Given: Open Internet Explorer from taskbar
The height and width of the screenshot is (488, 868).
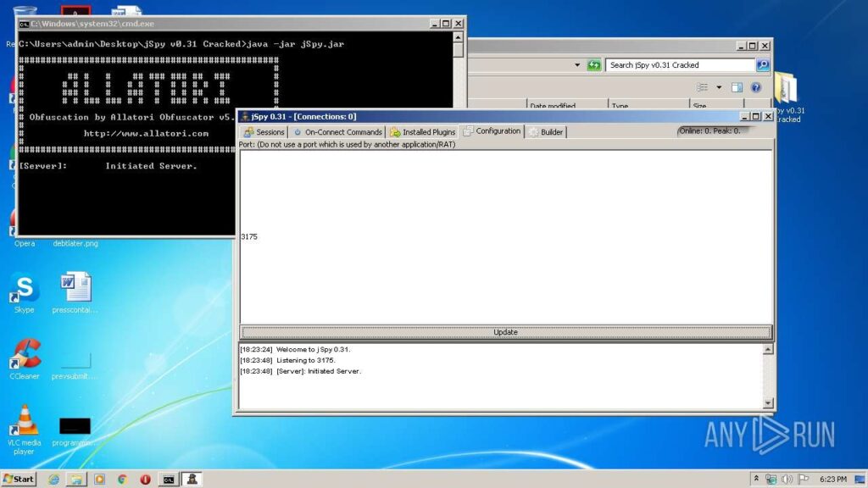Looking at the screenshot, I should point(53,480).
